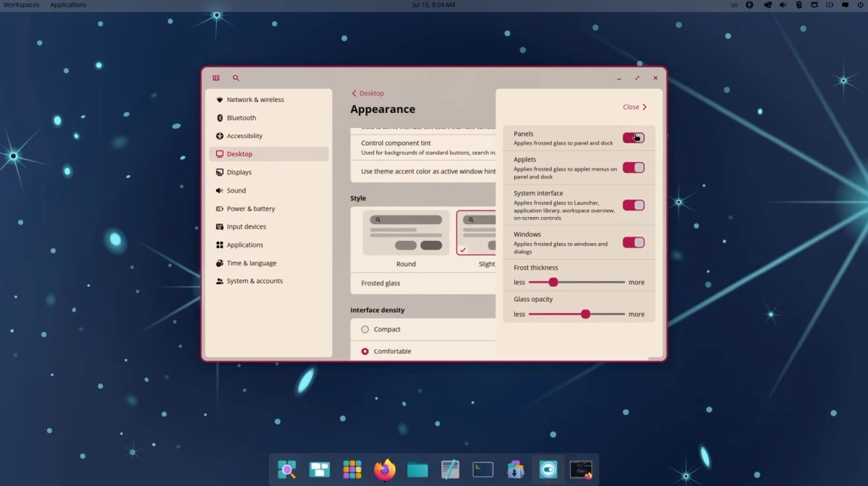Select the Comfortable interface density option
The width and height of the screenshot is (868, 486).
click(x=365, y=351)
